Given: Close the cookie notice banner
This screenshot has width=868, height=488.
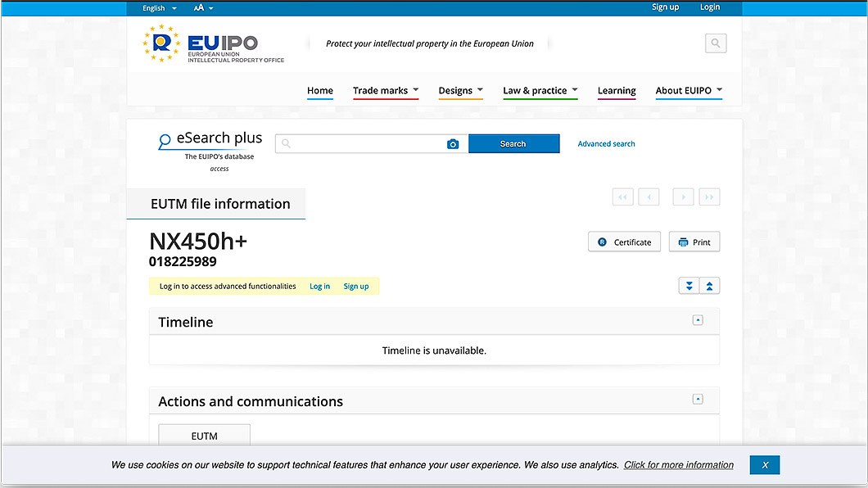Looking at the screenshot, I should pos(765,465).
